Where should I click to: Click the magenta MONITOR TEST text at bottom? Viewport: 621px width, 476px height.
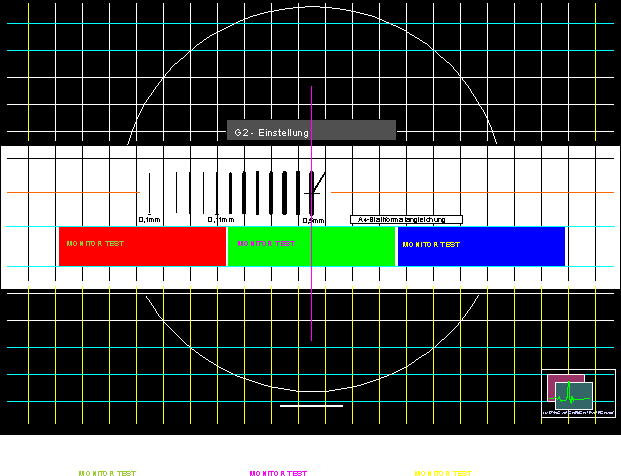point(278,472)
